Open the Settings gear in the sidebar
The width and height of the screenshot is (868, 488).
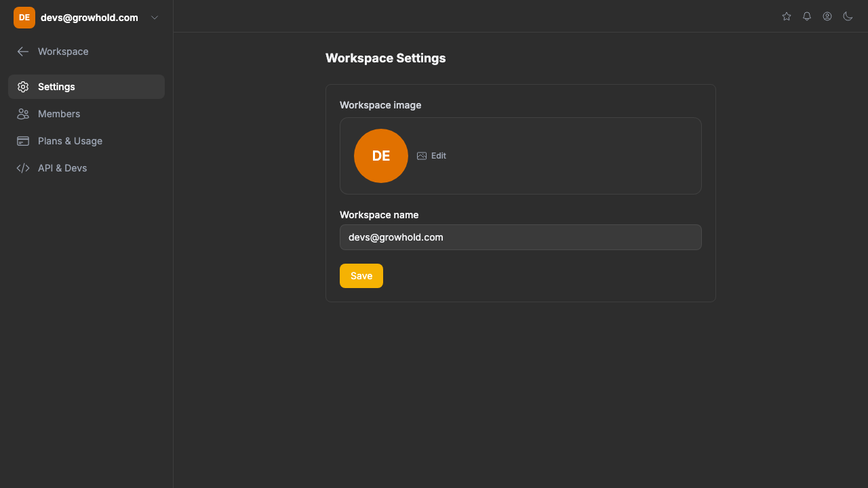(23, 87)
